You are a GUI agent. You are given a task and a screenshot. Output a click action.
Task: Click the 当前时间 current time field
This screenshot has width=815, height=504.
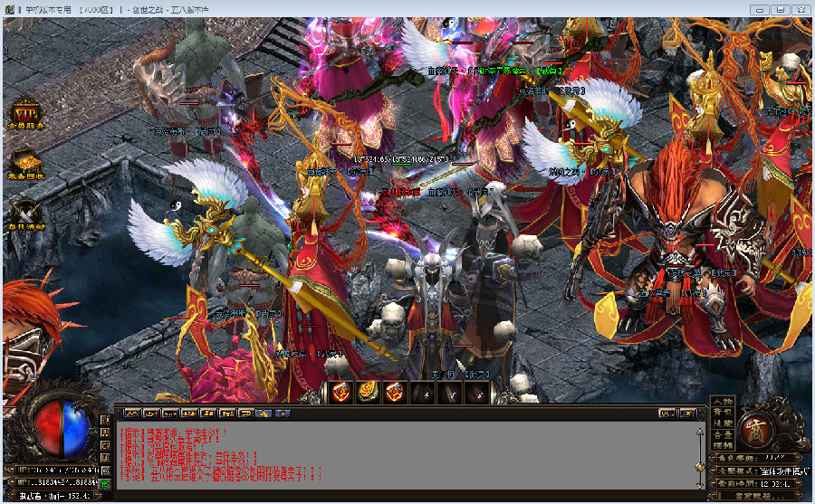pos(754,484)
